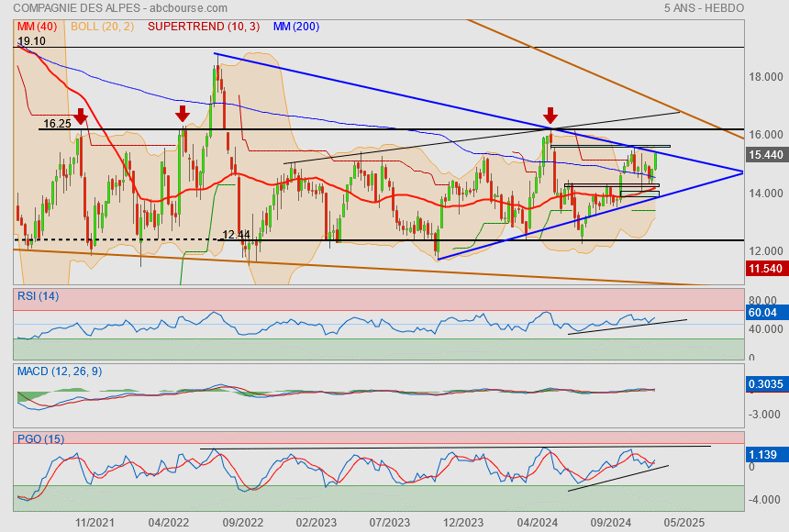Screen dimensions: 789x532
Task: Select the MM (40) legend entry
Action: (x=38, y=27)
